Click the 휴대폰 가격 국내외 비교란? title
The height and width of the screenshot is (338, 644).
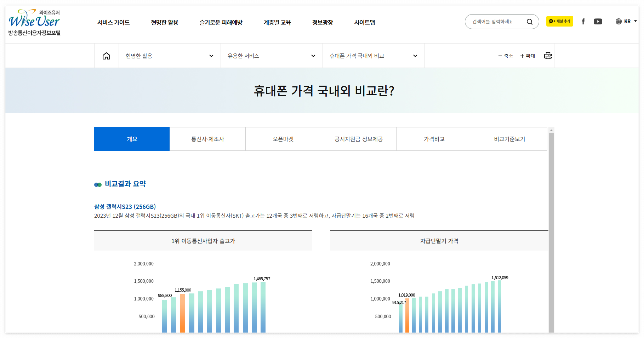324,91
